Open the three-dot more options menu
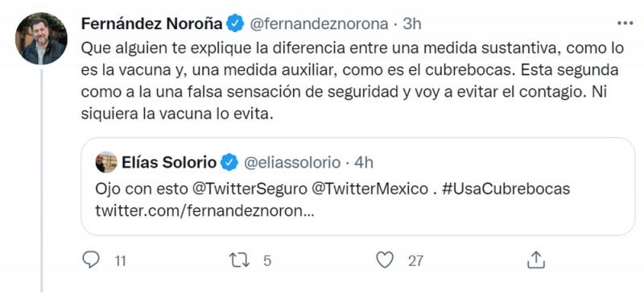 (x=625, y=24)
